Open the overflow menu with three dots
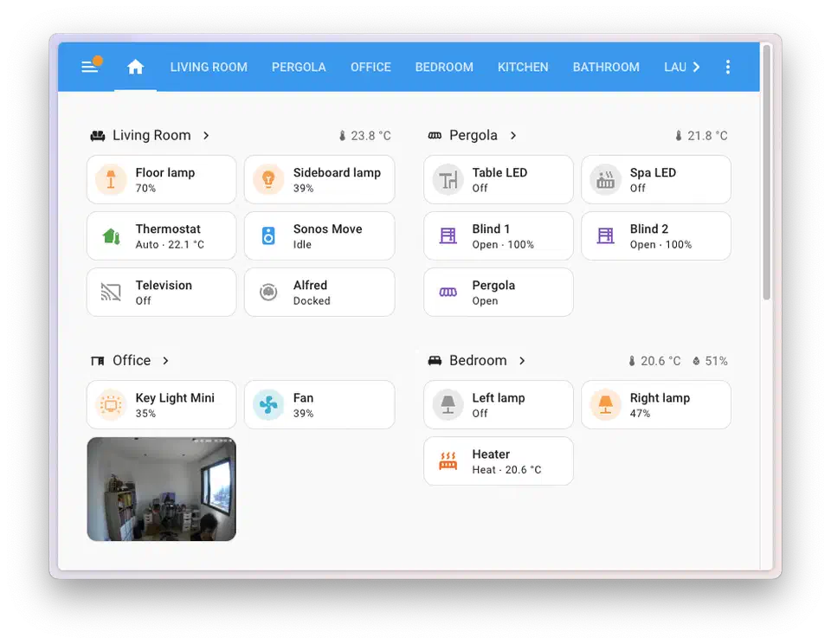The height and width of the screenshot is (644, 831). (727, 66)
